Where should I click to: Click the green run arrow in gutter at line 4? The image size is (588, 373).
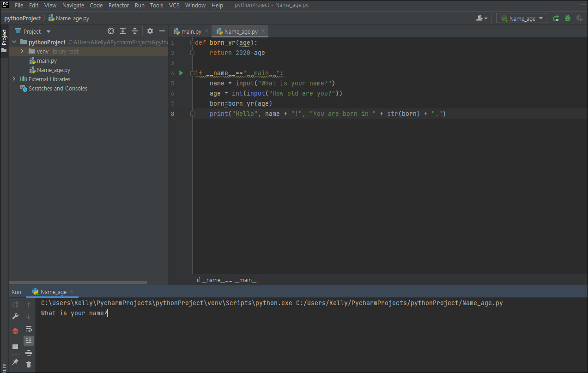181,73
